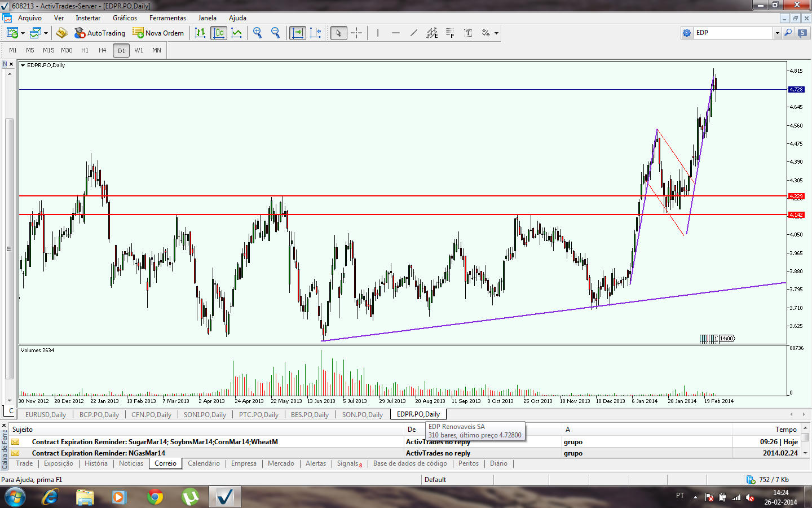The image size is (812, 508).
Task: Open the Ferramentas menu
Action: (167, 18)
